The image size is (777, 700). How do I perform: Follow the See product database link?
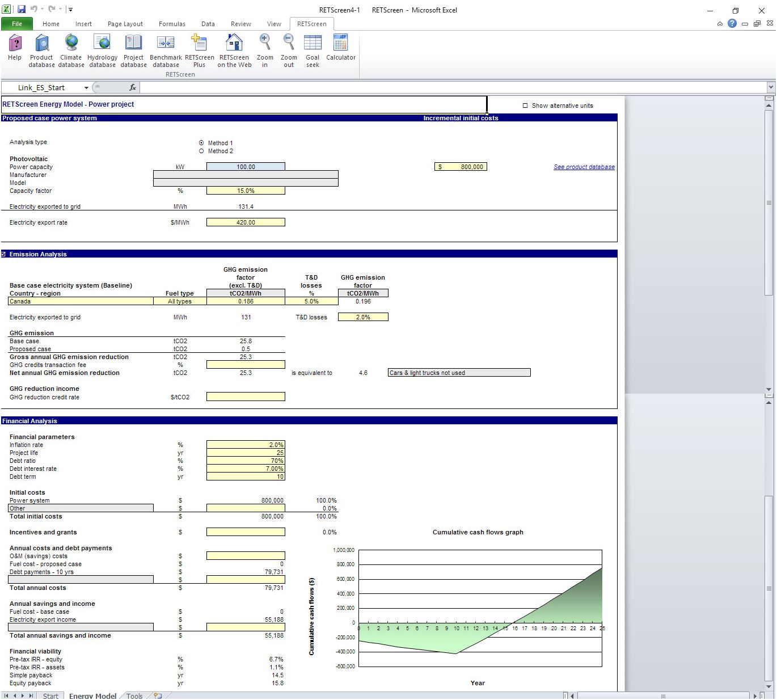point(584,167)
